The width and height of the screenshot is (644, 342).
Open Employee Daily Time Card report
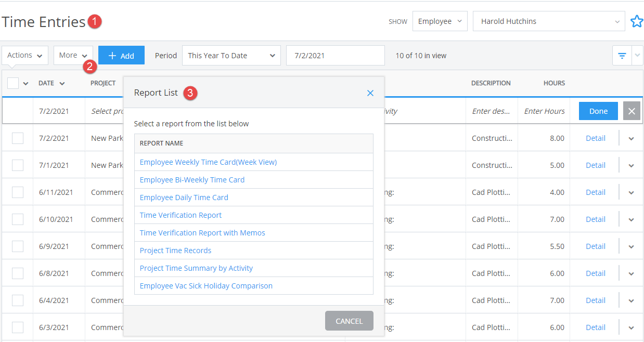[x=184, y=198]
